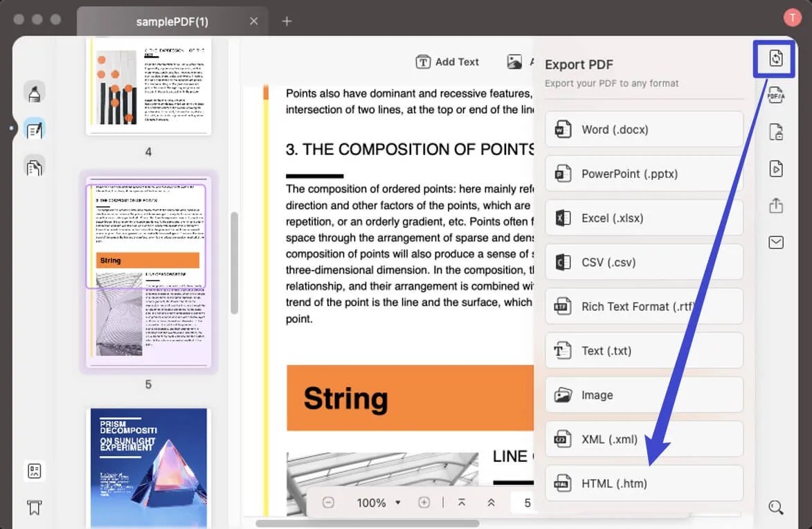812x529 pixels.
Task: Export as CSV (.csv)
Action: coord(644,262)
